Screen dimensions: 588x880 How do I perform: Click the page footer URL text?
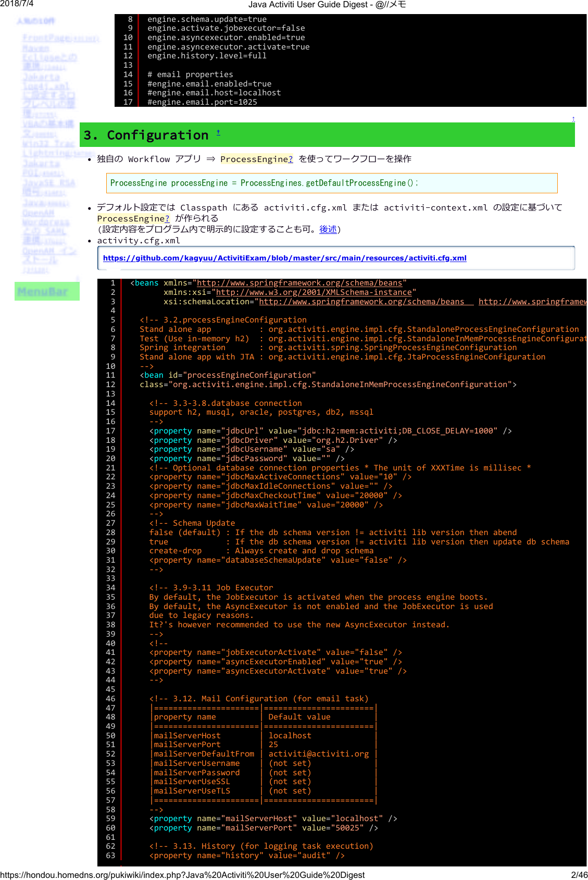(182, 875)
